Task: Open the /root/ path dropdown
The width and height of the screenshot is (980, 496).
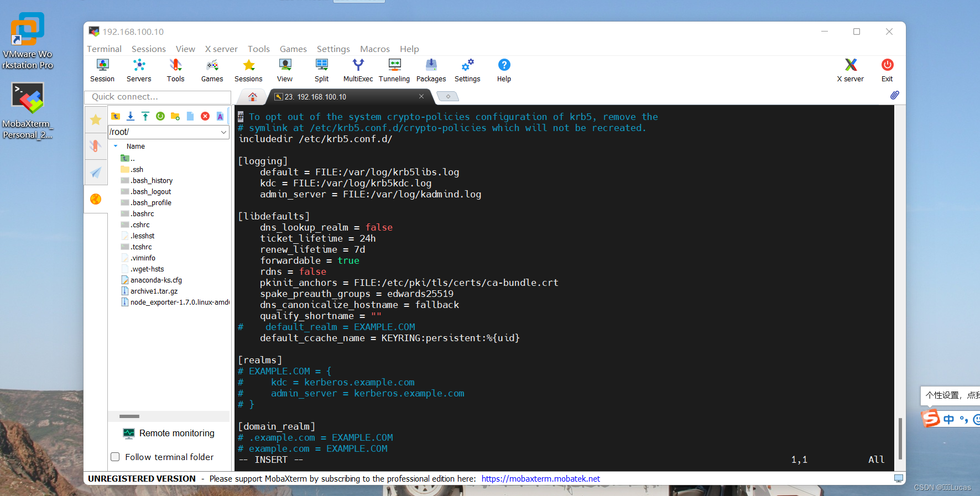Action: (223, 132)
